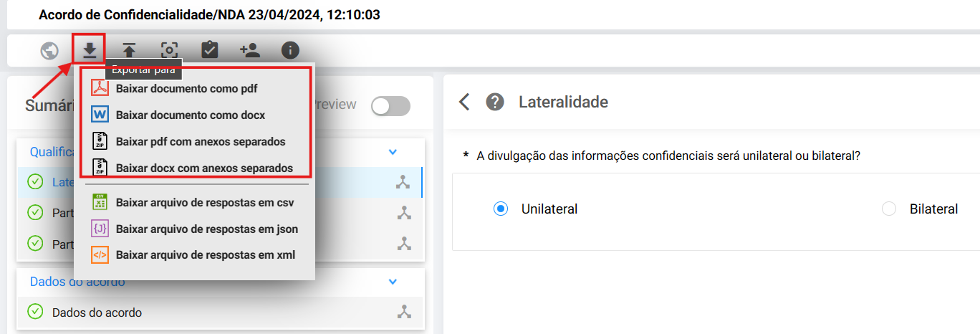The height and width of the screenshot is (334, 980).
Task: Click the branch icon in the Dados do acordo row
Action: (404, 312)
